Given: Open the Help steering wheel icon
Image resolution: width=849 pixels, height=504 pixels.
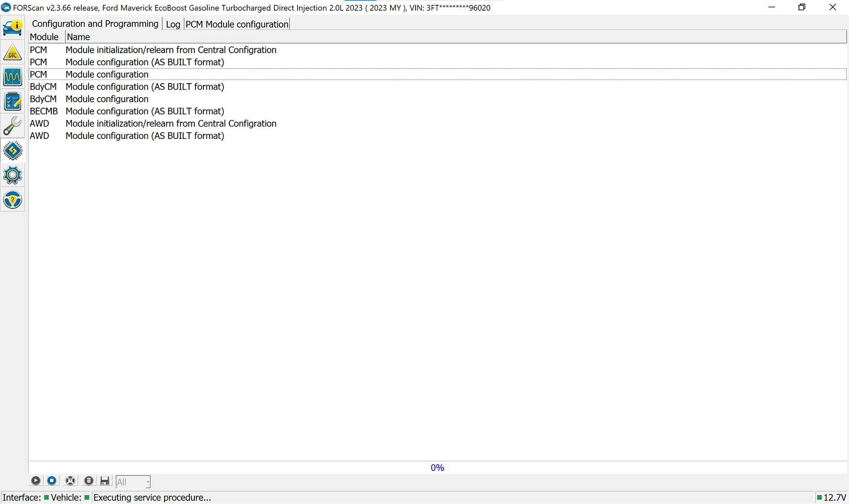Looking at the screenshot, I should click(13, 200).
